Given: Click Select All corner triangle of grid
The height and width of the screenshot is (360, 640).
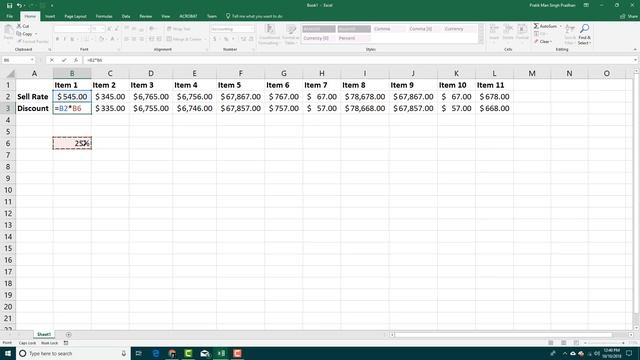Looking at the screenshot, I should pyautogui.click(x=10, y=74).
